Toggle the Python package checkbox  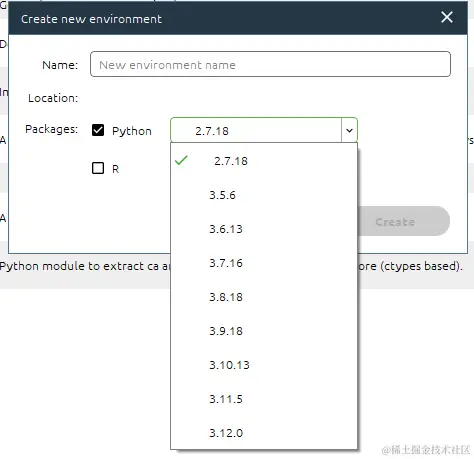pos(98,130)
